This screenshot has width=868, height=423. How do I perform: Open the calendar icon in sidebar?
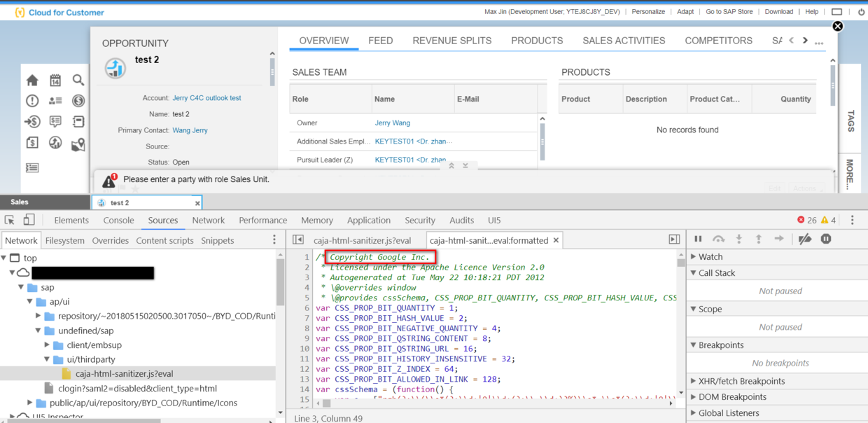(55, 81)
